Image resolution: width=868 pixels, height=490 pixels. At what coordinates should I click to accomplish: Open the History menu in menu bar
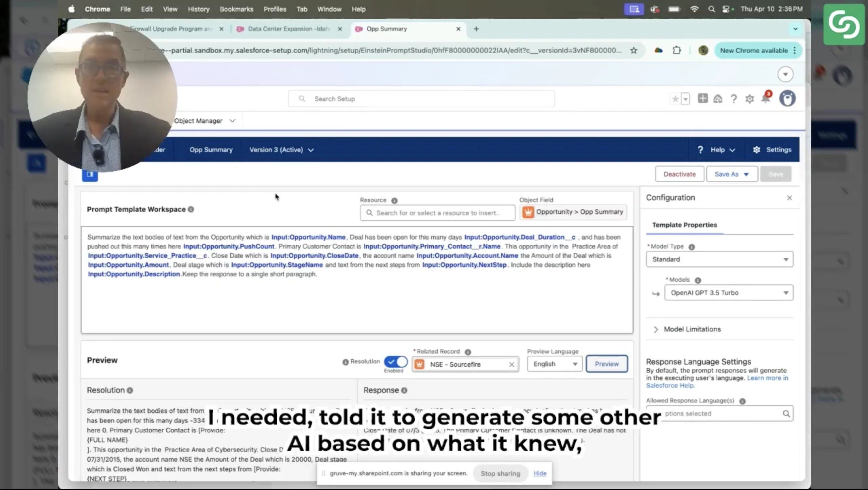click(x=199, y=9)
